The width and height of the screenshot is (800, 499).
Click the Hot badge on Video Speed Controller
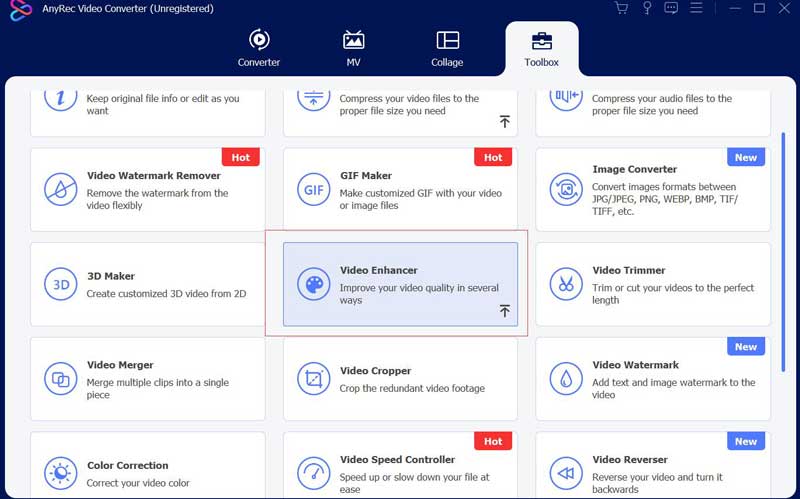(493, 441)
